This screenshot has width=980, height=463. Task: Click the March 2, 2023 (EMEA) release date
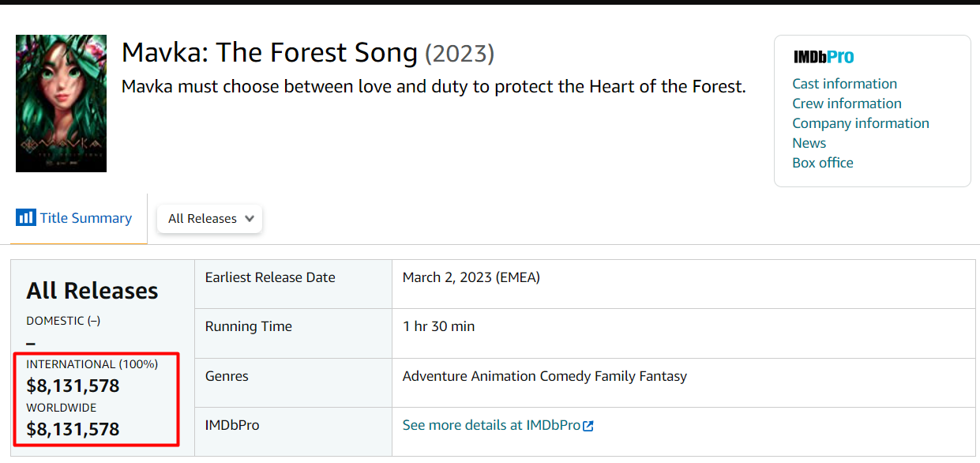(471, 277)
